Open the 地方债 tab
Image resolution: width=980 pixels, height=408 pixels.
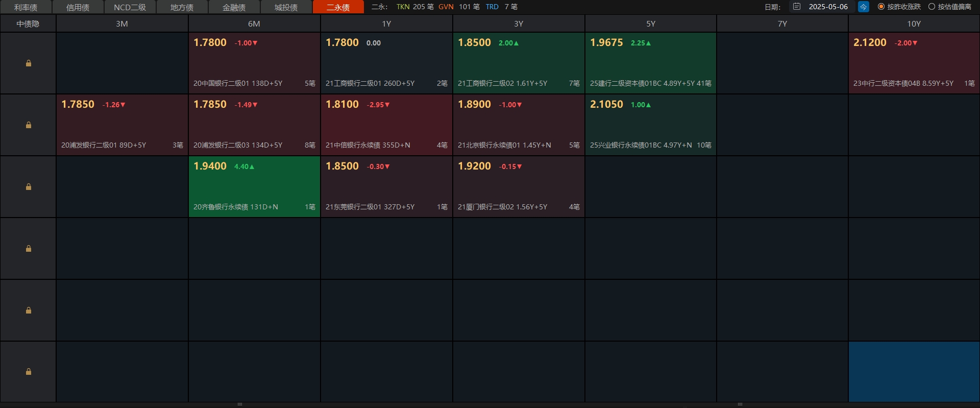(182, 7)
